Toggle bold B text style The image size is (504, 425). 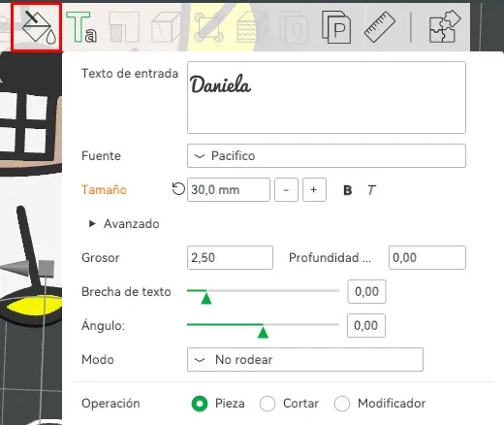(x=348, y=190)
